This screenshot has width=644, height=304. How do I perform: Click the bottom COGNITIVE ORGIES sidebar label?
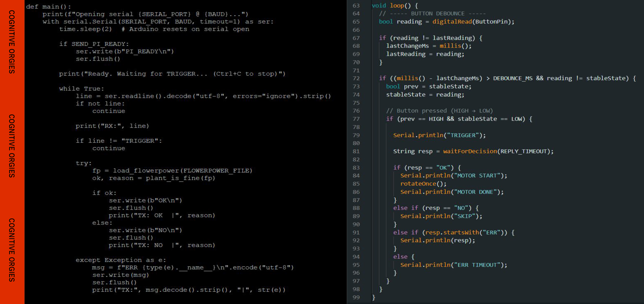(12, 250)
